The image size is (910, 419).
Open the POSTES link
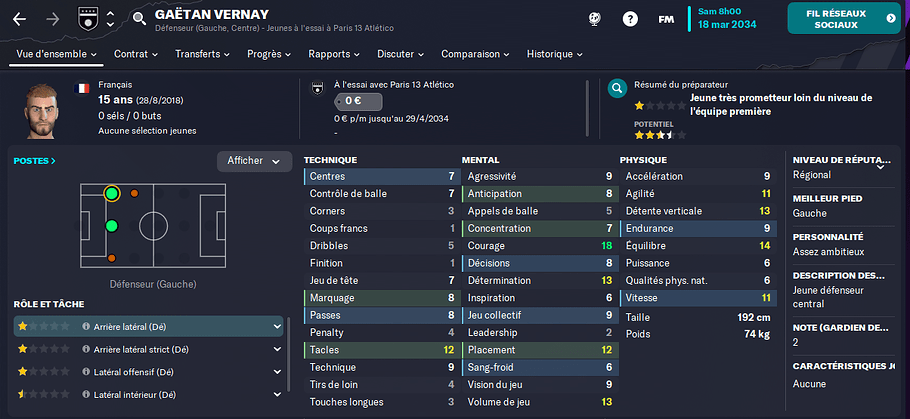click(x=35, y=161)
